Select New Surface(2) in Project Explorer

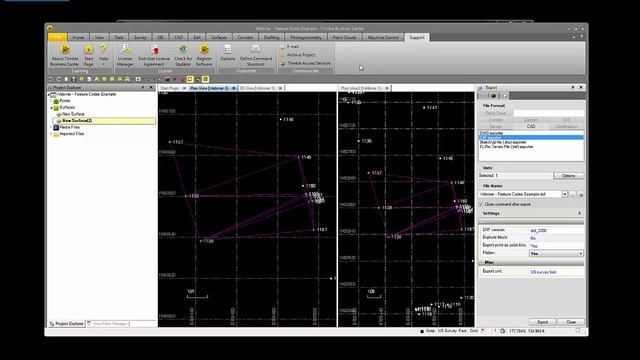pyautogui.click(x=104, y=121)
